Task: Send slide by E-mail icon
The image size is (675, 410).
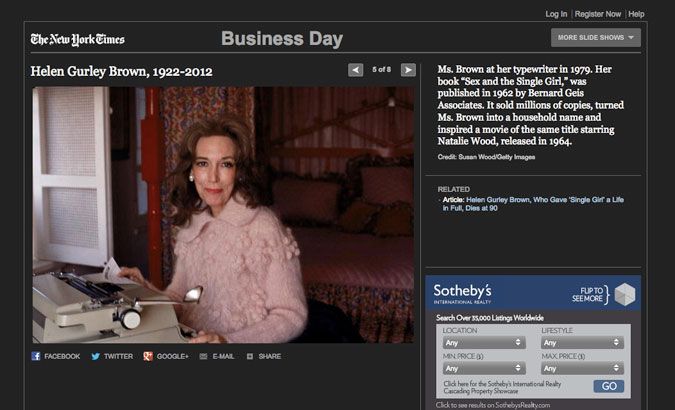Action: point(203,357)
